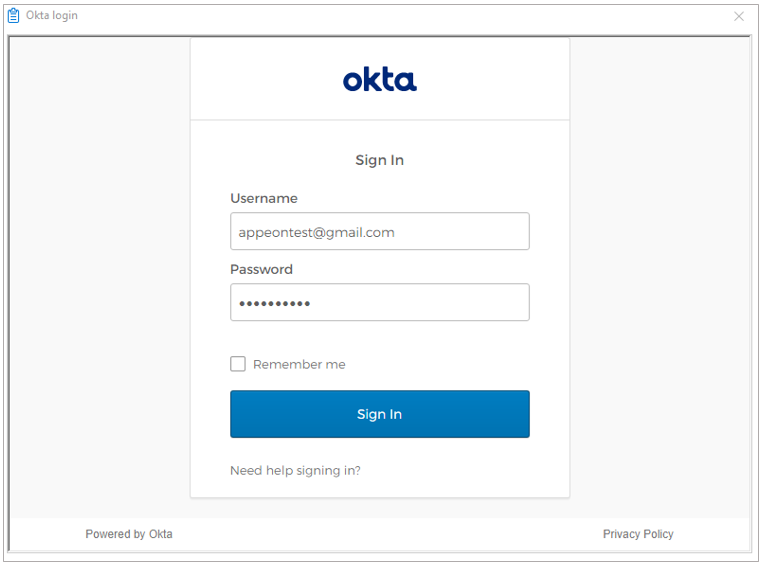Click the "Okta login" title bar text
The height and width of the screenshot is (566, 763).
52,16
